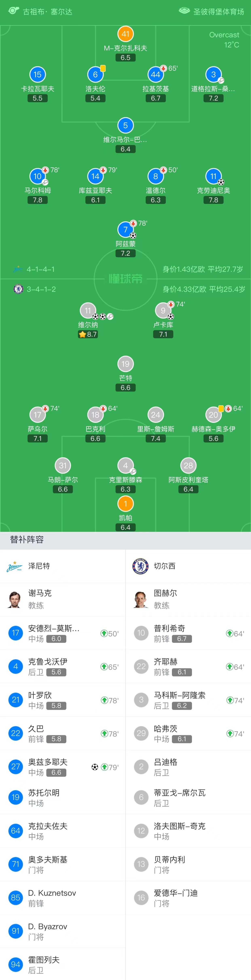Open substitute 奥兹多耶夫 row
The image size is (251, 980).
[x=62, y=767]
